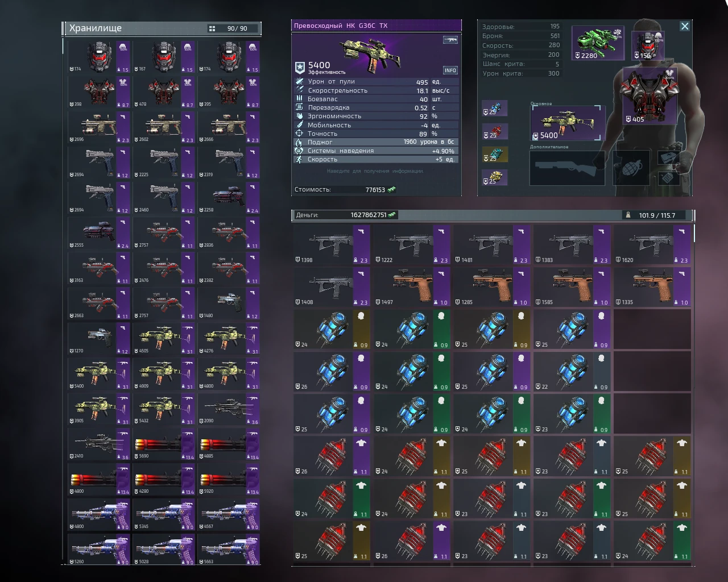Select the blue implant module in equipment column
This screenshot has height=582, width=728.
point(494,109)
